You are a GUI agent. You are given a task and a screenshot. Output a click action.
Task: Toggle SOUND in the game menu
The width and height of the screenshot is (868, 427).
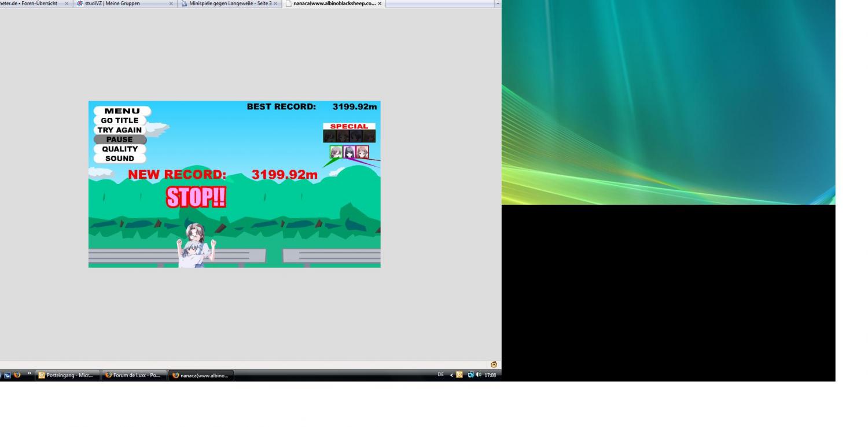120,159
